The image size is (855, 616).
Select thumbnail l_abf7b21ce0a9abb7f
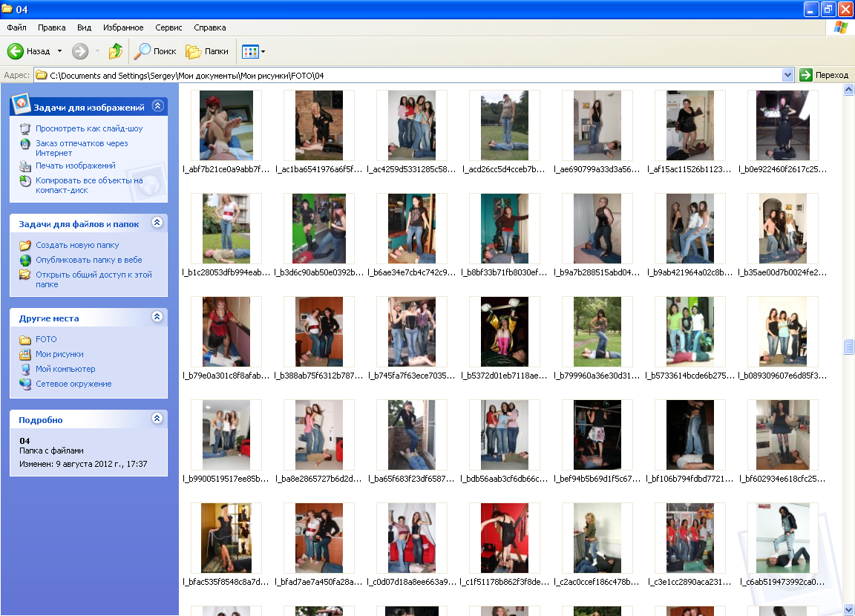click(226, 125)
